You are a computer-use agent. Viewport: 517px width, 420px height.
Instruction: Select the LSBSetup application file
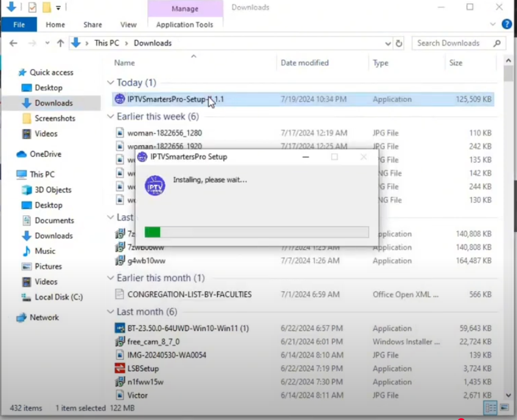(143, 368)
